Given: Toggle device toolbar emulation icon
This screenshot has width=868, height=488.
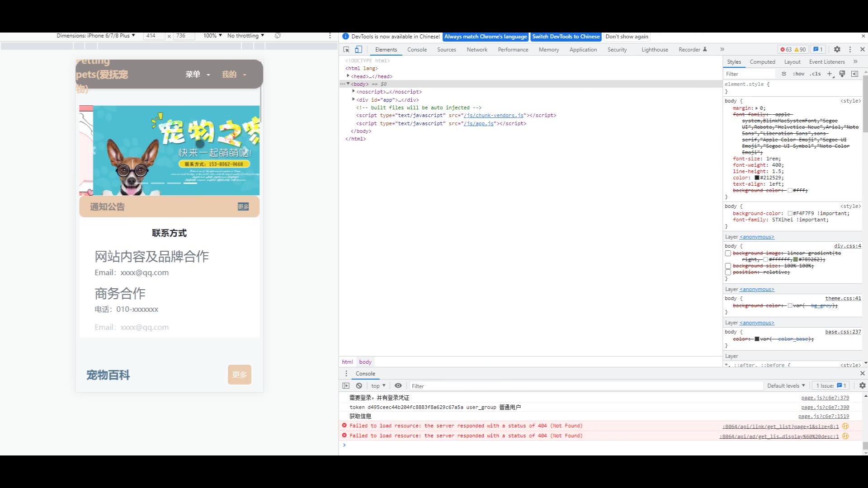Looking at the screenshot, I should click(x=359, y=50).
